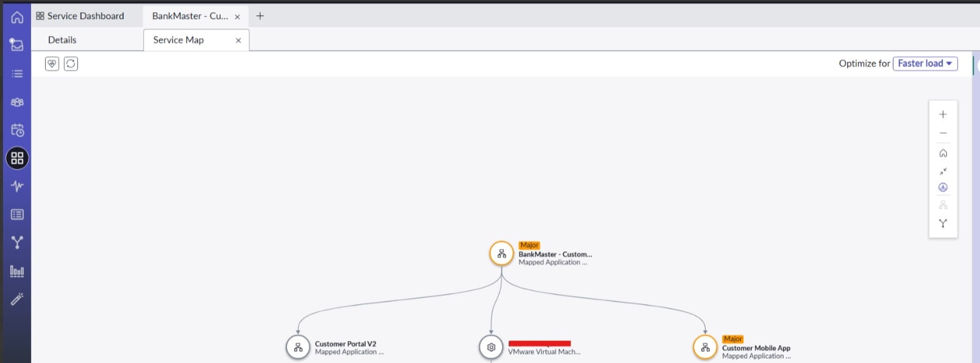980x363 pixels.
Task: Add a new tab with plus button
Action: tap(260, 16)
